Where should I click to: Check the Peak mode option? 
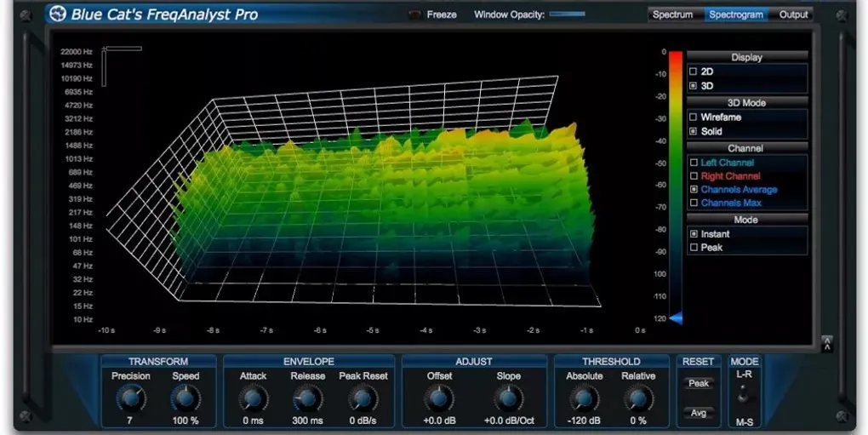click(x=694, y=248)
